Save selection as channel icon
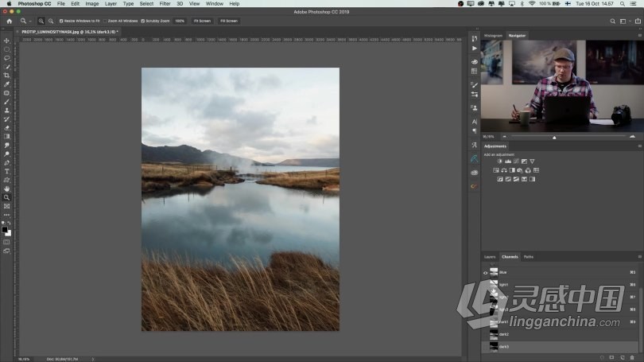Image resolution: width=644 pixels, height=362 pixels. click(x=612, y=358)
